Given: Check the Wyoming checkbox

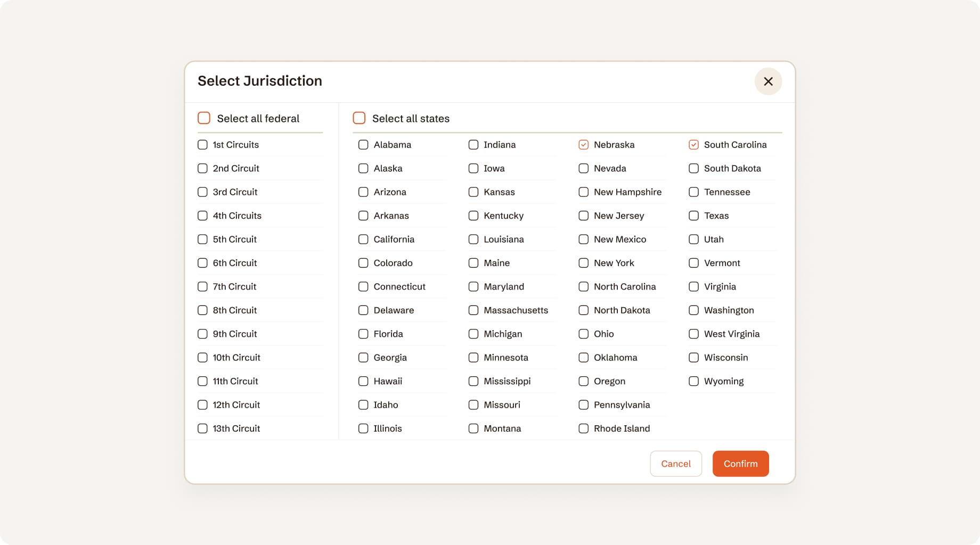Looking at the screenshot, I should 693,381.
